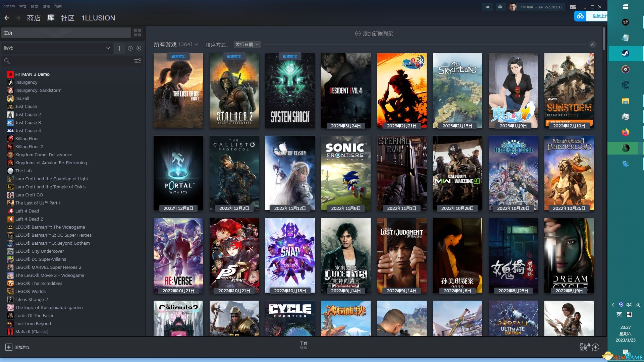Click the add game plus icon
The image size is (644, 362).
point(9,347)
